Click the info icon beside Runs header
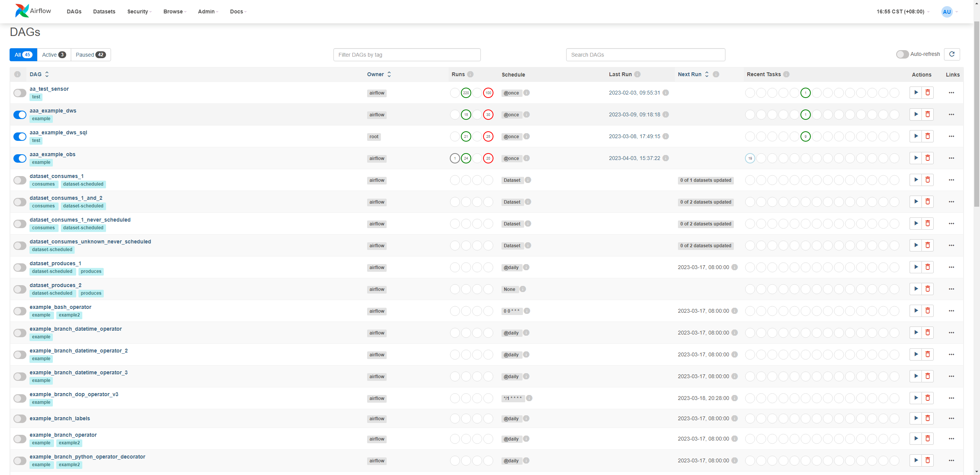Image resolution: width=980 pixels, height=475 pixels. 470,74
